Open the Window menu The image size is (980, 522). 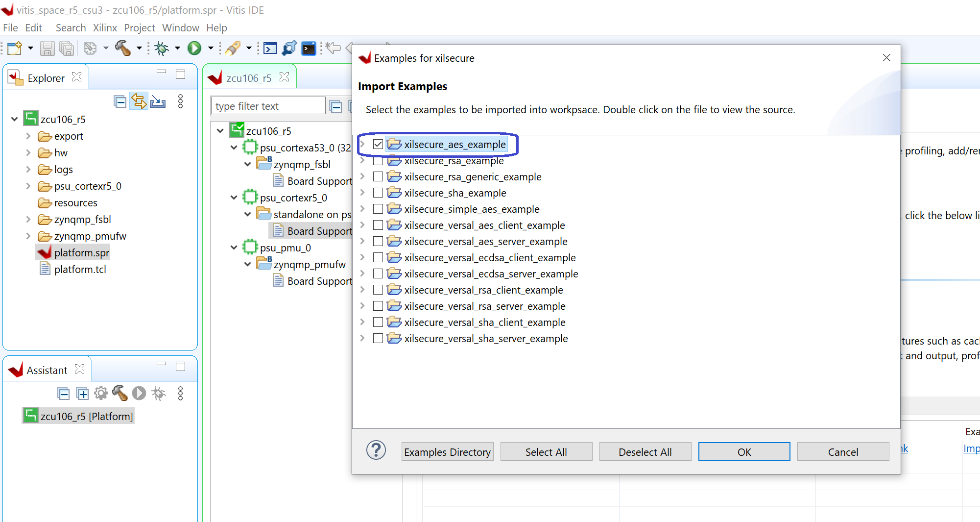tap(181, 27)
